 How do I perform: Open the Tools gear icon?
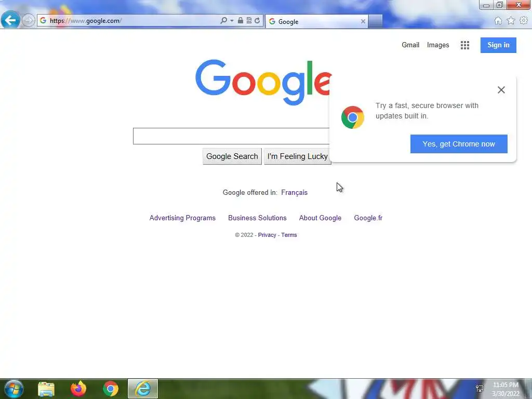pyautogui.click(x=524, y=21)
